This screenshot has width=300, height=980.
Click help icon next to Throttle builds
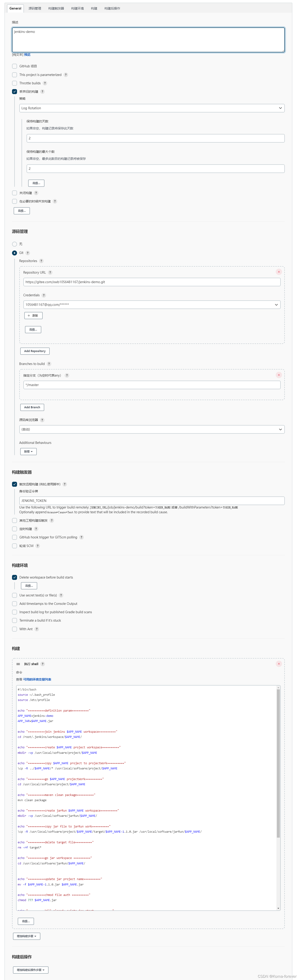(x=45, y=83)
